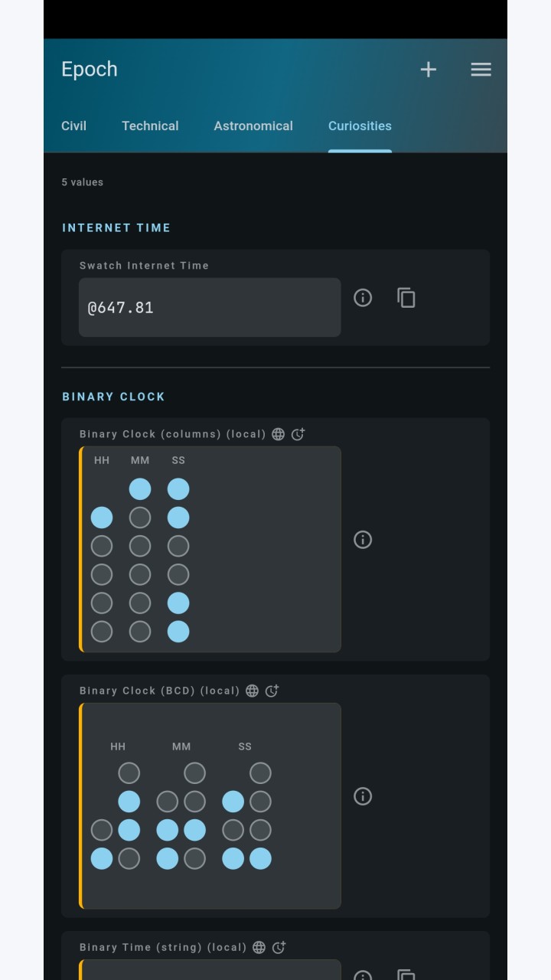Click the @647.81 value field
Viewport: 551px width, 980px height.
210,307
